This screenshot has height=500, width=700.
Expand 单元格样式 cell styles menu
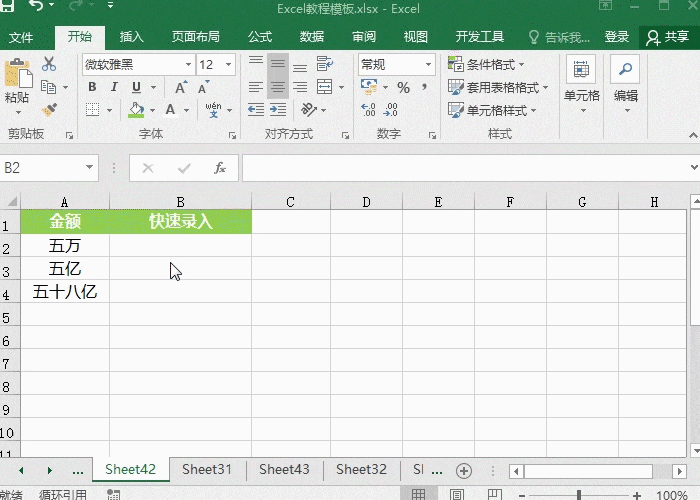pos(492,110)
